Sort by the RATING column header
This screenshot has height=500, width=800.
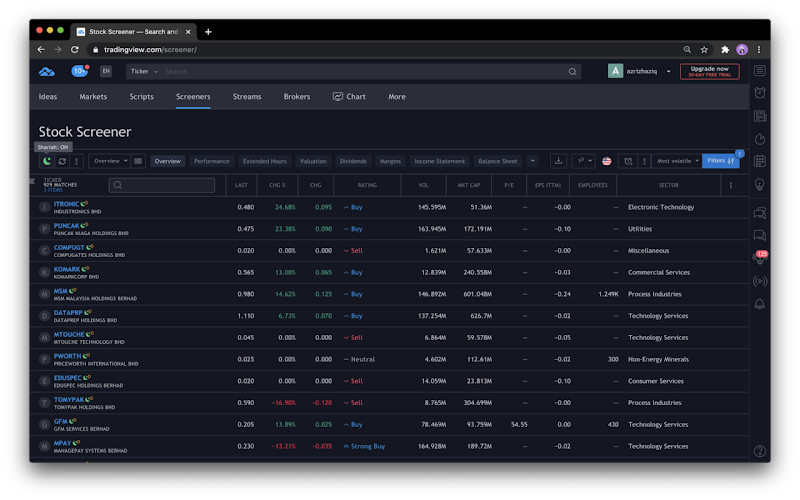tap(367, 185)
